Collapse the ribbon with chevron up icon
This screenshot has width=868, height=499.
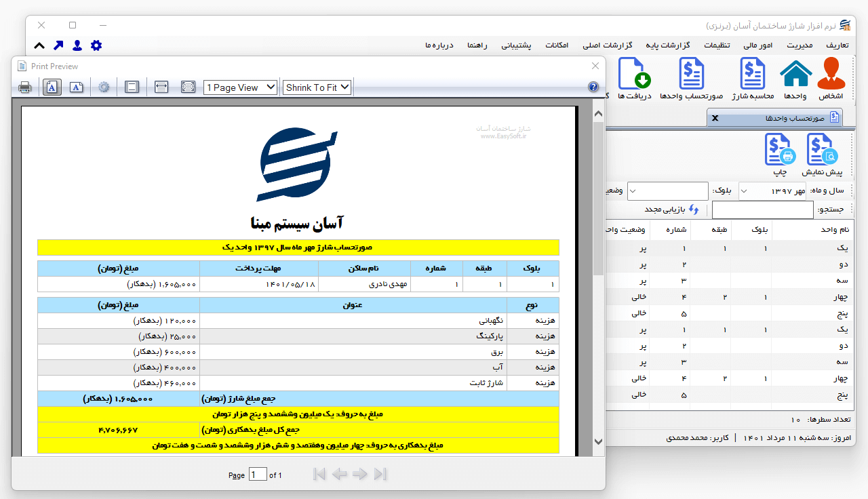tap(39, 45)
